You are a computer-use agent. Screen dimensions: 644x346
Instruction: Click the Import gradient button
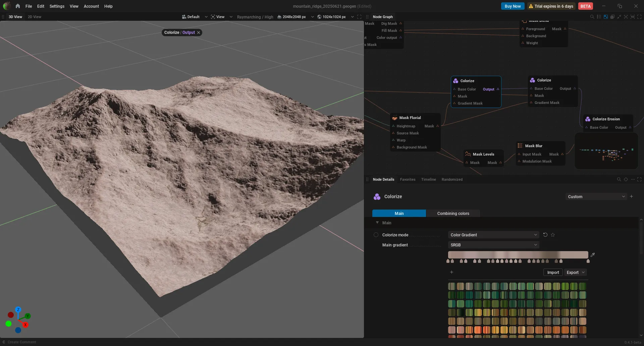[x=553, y=272]
